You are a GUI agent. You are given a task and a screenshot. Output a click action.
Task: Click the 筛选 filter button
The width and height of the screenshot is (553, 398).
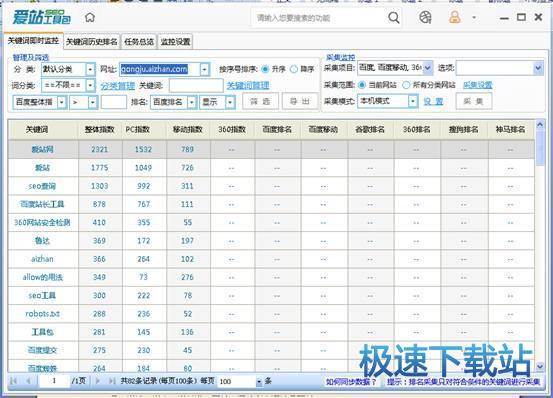(x=260, y=102)
